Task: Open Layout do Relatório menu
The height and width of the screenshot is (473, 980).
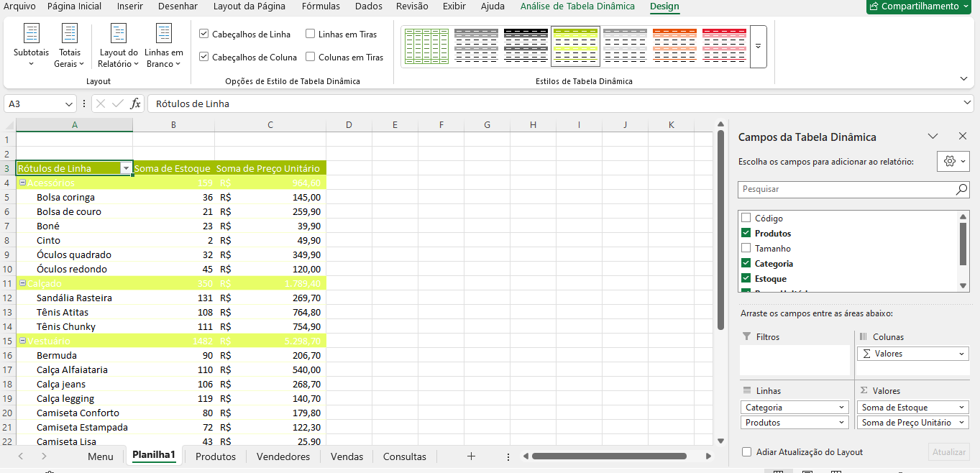Action: pyautogui.click(x=119, y=46)
